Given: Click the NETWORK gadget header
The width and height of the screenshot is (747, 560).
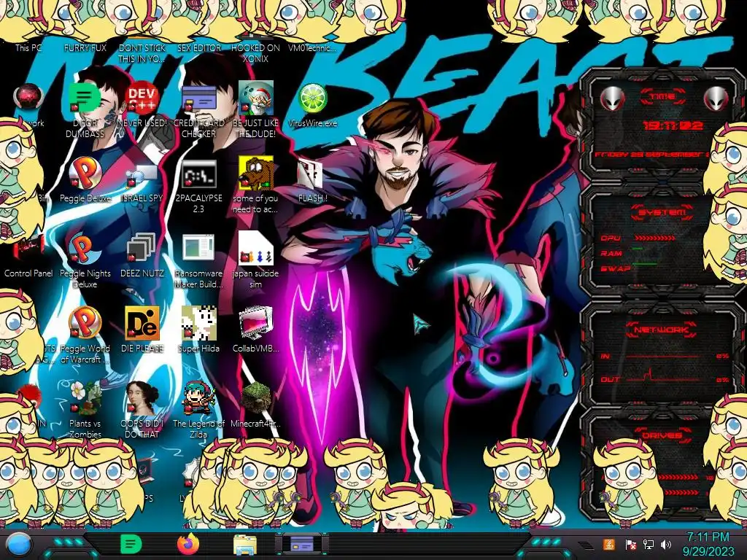Looking at the screenshot, I should tap(661, 330).
